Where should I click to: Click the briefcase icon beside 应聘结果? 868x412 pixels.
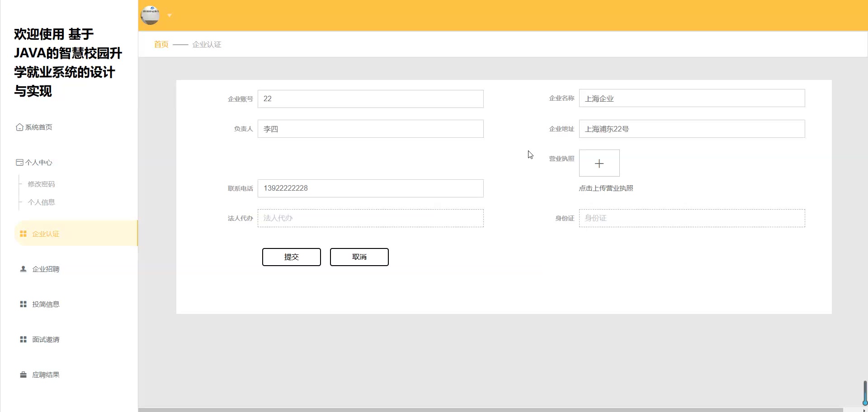pos(23,375)
